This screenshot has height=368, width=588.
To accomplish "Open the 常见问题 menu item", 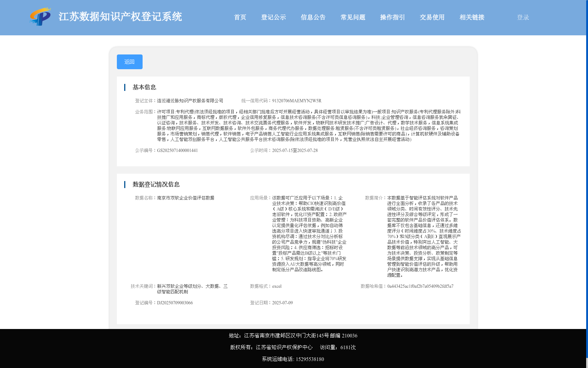I will 353,17.
